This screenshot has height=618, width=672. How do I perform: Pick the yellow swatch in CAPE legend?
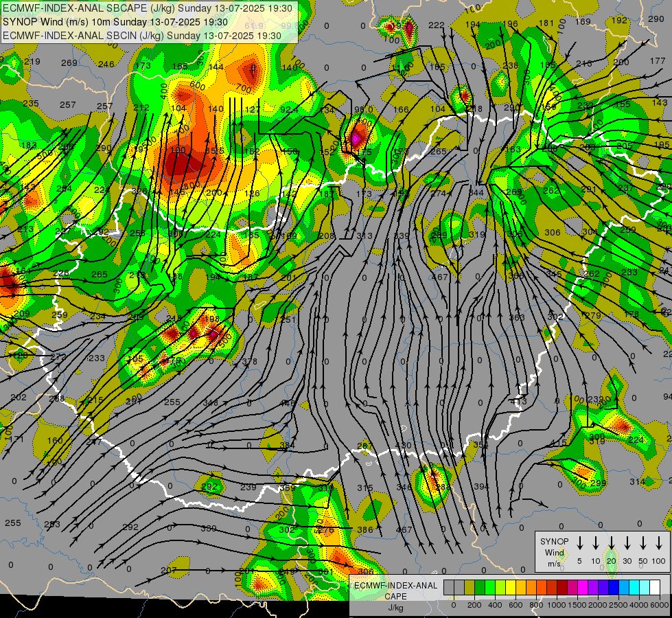[511, 588]
